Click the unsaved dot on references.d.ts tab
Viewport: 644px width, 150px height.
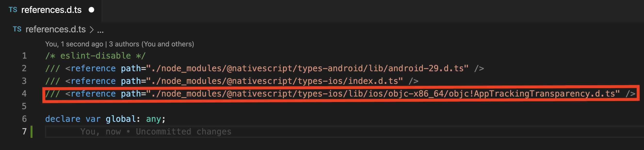[91, 10]
